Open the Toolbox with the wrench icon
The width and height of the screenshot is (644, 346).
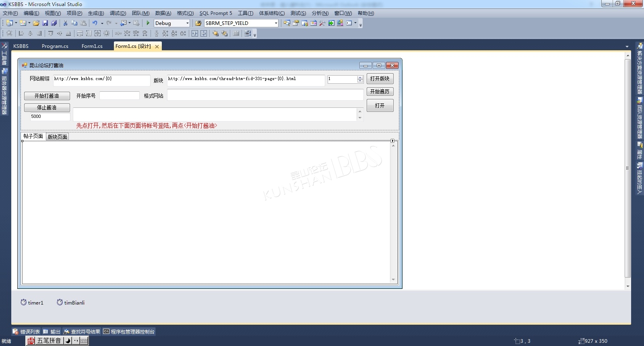point(322,23)
